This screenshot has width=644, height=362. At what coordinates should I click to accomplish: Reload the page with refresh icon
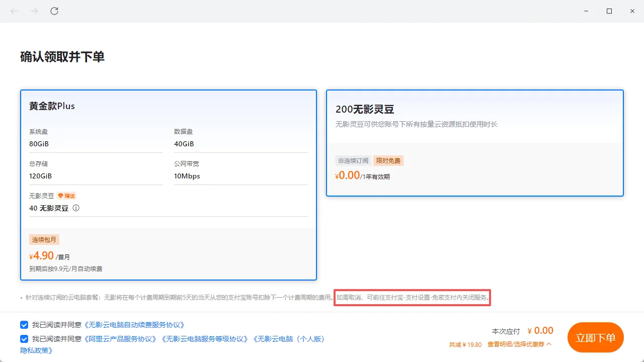coord(54,11)
